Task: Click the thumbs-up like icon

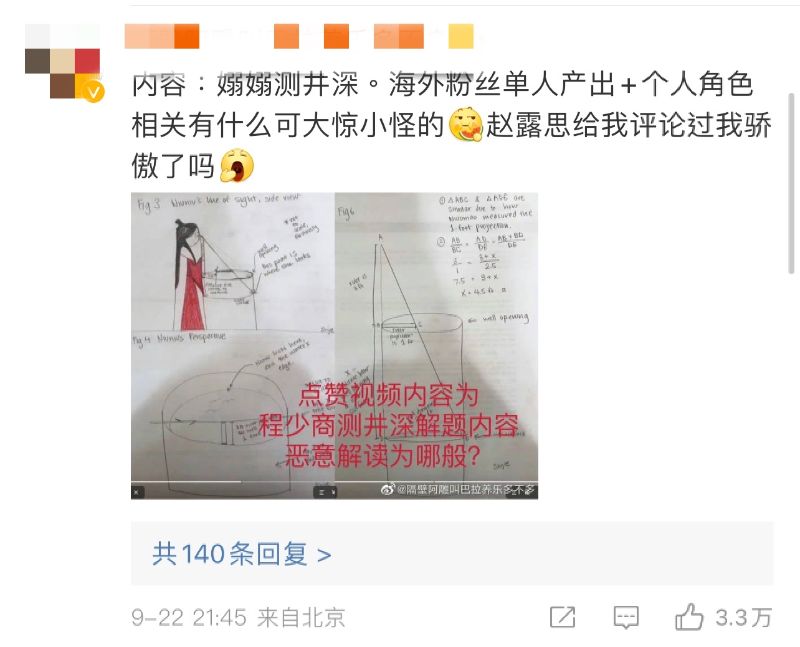Action: 689,617
